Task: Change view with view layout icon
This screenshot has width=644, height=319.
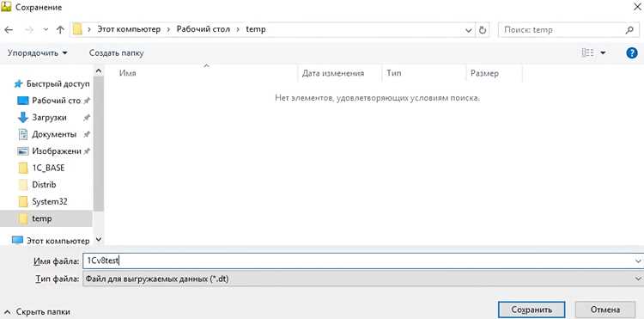Action: (x=587, y=52)
